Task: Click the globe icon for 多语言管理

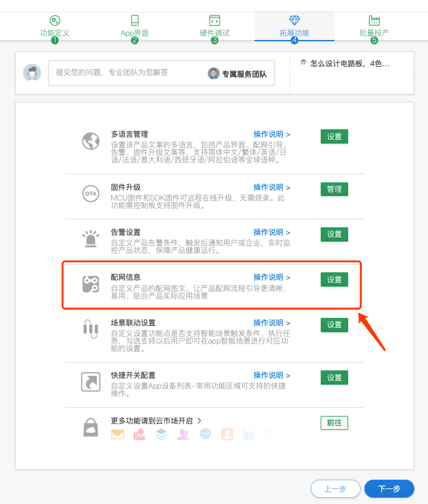Action: 91,141
